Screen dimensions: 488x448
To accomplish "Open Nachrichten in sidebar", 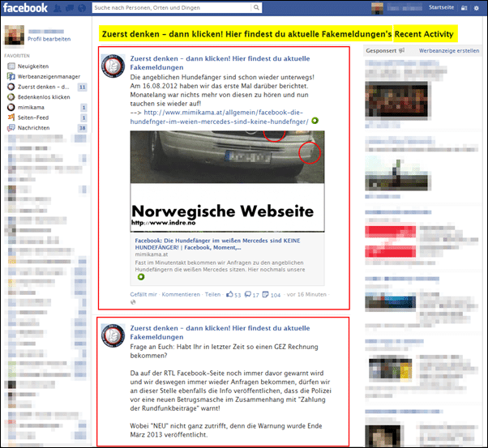I will [x=33, y=128].
